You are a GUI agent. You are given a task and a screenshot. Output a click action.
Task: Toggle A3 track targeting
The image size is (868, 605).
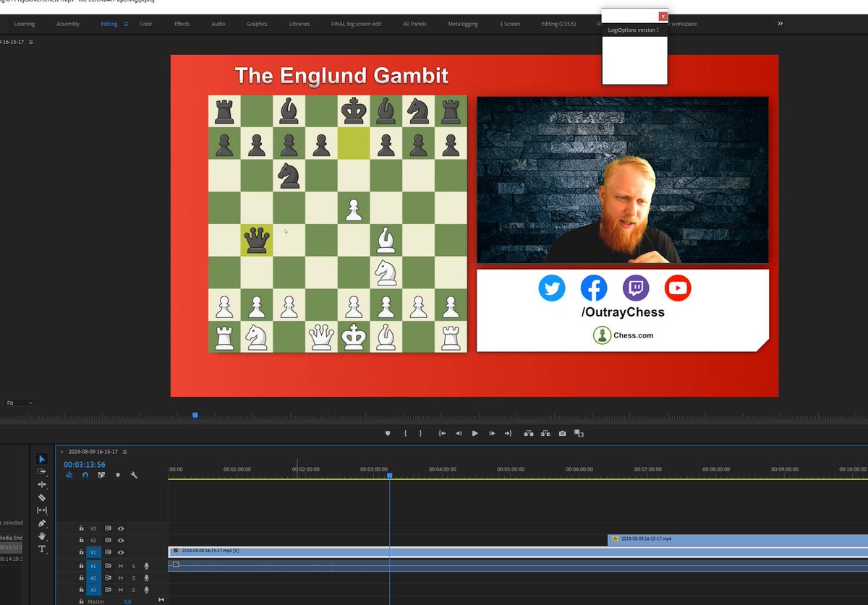tap(93, 590)
